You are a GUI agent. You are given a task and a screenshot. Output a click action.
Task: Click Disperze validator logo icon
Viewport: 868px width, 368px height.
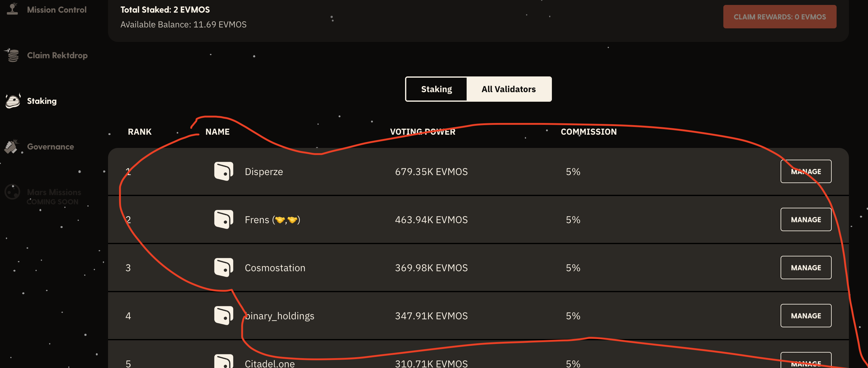(224, 171)
